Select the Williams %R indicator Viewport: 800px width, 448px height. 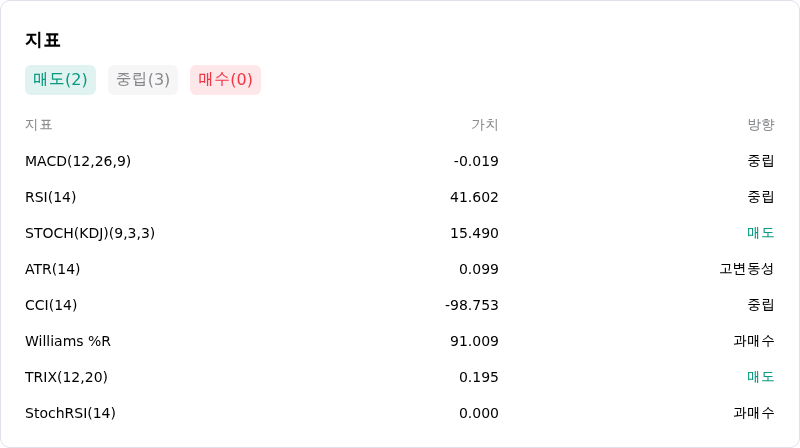click(68, 341)
